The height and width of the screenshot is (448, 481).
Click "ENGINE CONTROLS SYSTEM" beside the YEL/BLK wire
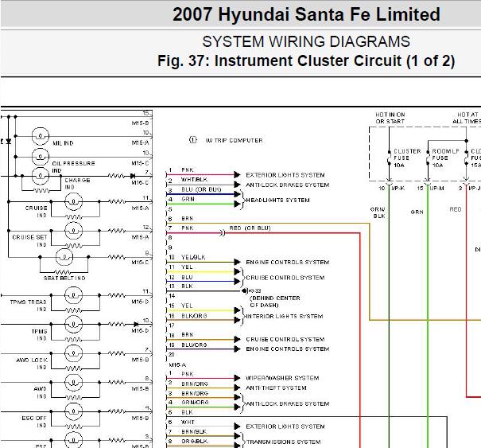288,262
